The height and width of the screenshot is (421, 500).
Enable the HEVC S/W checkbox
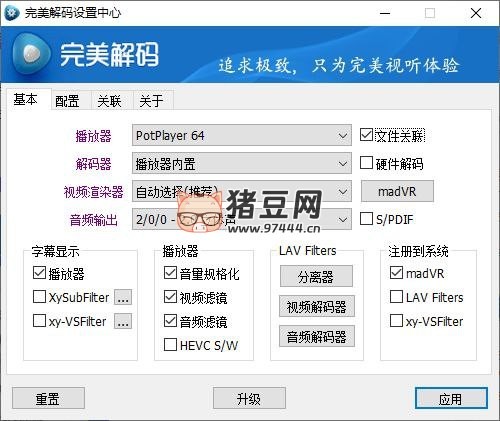(x=170, y=345)
